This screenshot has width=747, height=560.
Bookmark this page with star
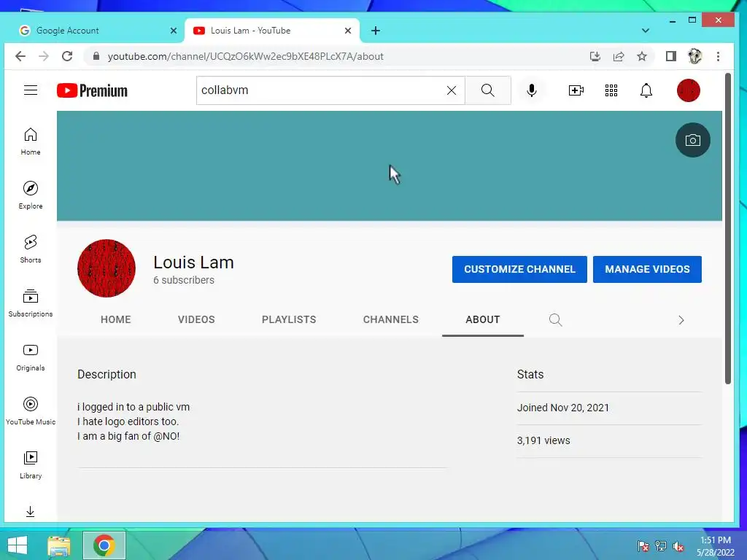[642, 56]
